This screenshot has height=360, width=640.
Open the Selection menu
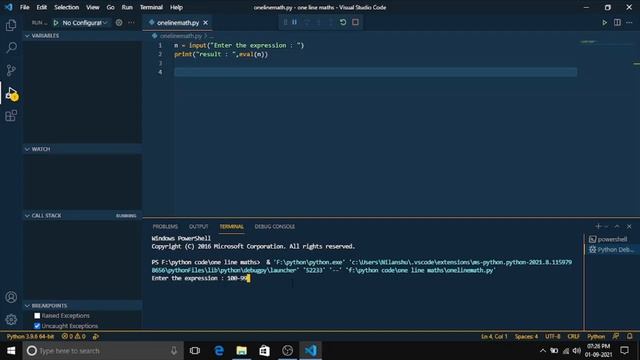pyautogui.click(x=67, y=7)
